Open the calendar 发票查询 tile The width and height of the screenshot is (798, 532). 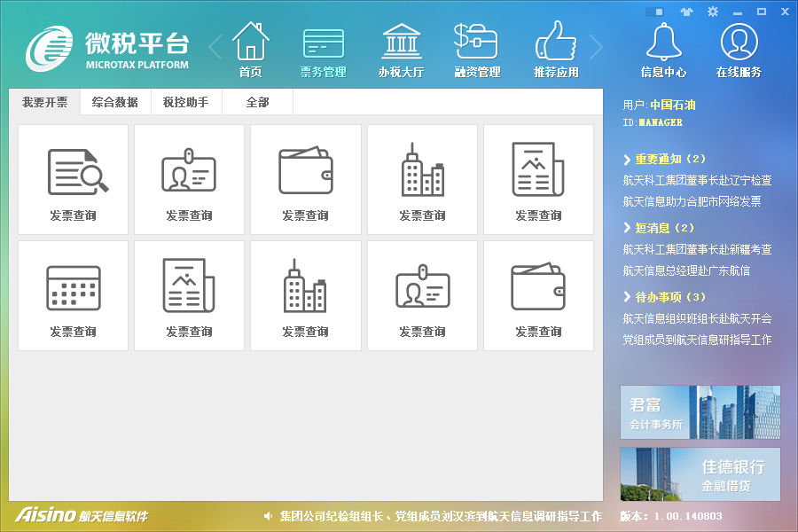coord(74,295)
